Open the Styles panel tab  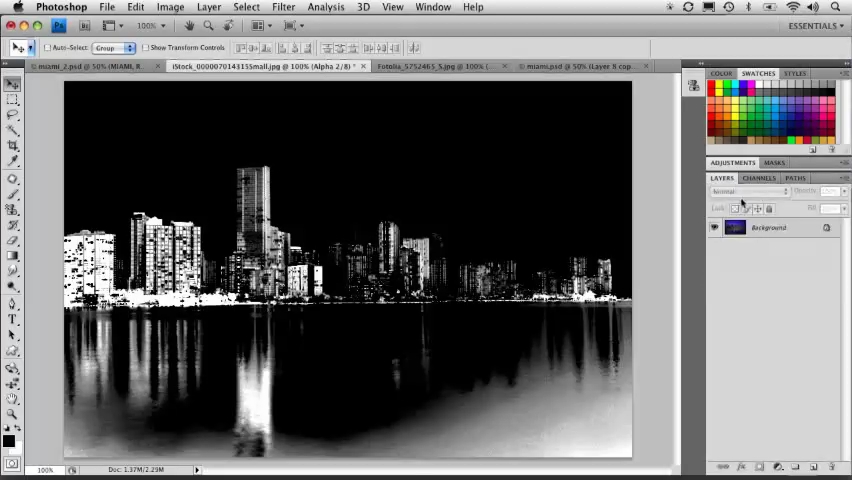795,73
